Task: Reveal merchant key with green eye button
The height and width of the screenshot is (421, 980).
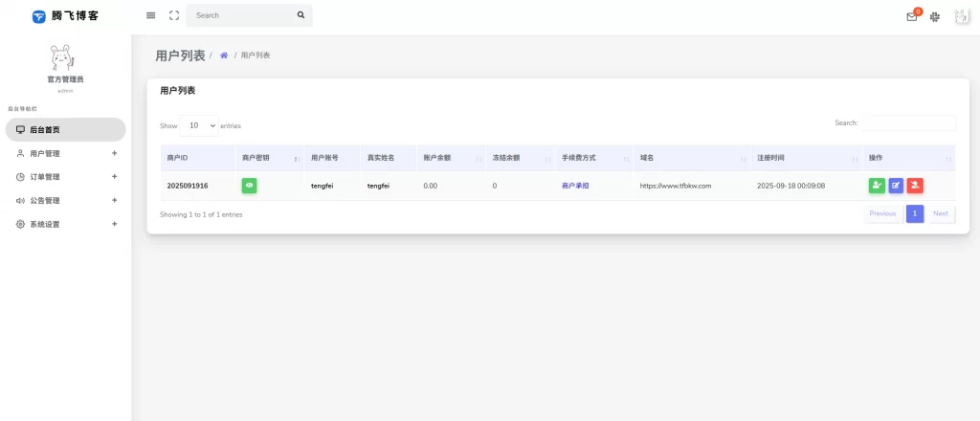Action: click(249, 186)
